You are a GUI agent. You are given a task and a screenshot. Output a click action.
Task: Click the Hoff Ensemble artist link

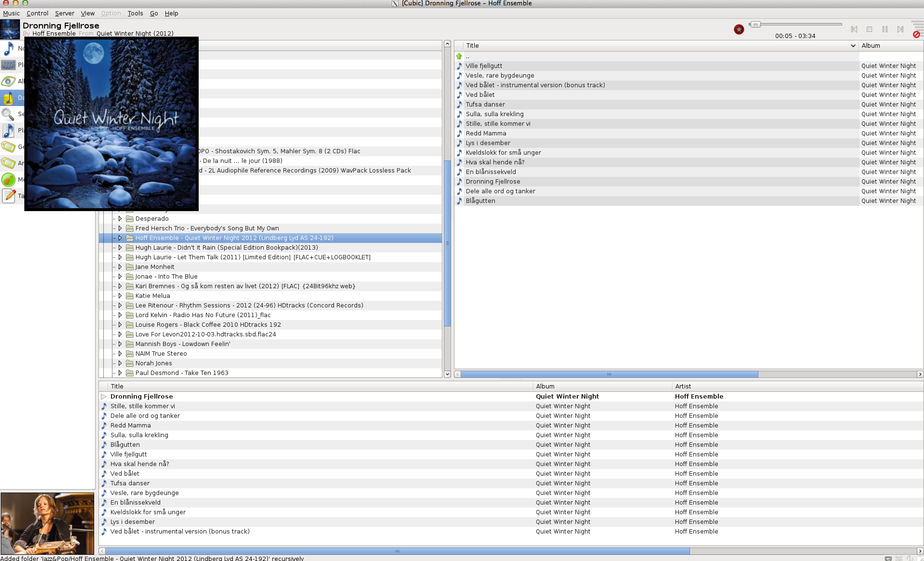coord(54,33)
